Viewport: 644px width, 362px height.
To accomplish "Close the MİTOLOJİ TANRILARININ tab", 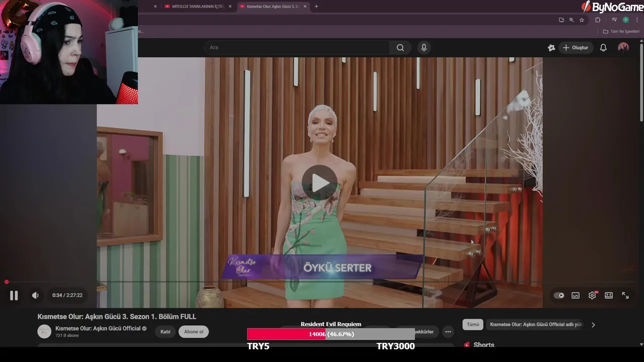I will 230,7.
